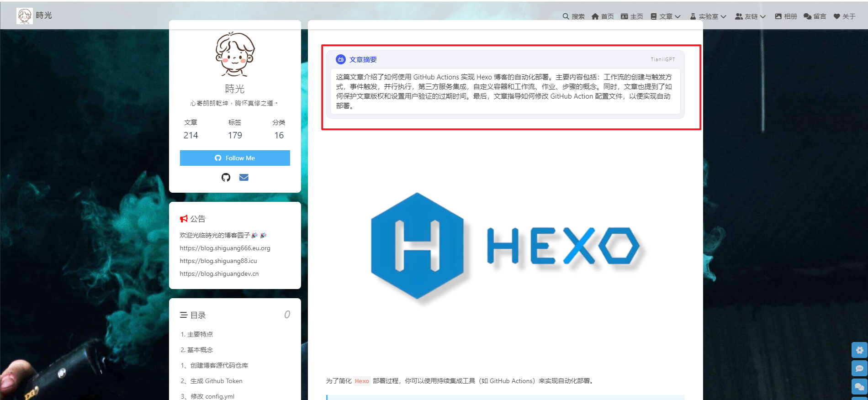This screenshot has width=868, height=400.
Task: Expand the 友链 dropdown menu
Action: 751,16
